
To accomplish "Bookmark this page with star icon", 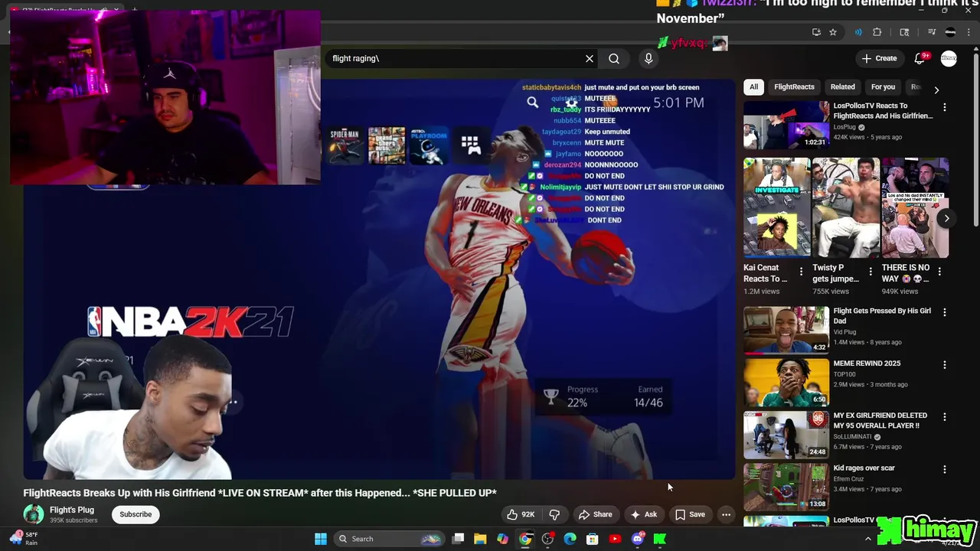I will (833, 32).
